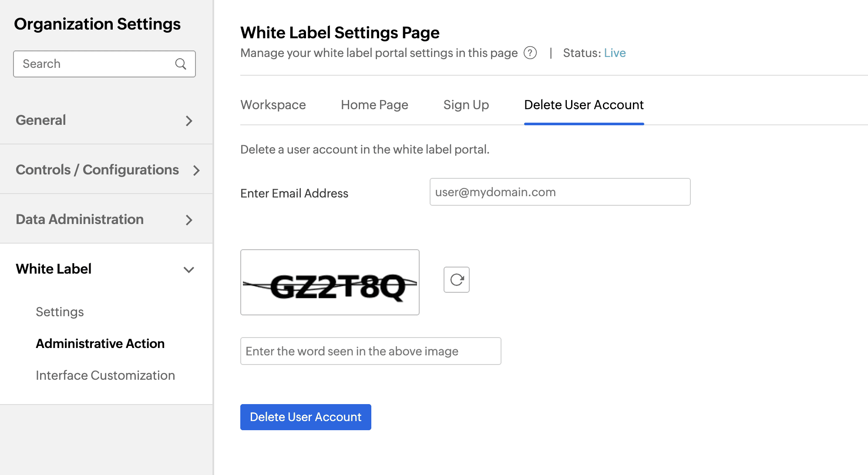Click the captcha word input field
This screenshot has width=868, height=475.
pyautogui.click(x=370, y=351)
